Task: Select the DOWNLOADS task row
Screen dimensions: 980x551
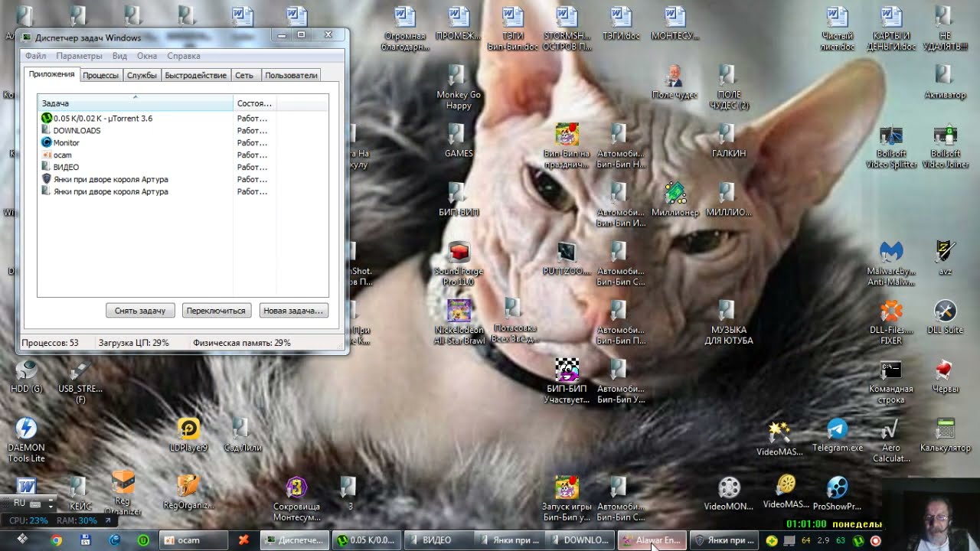Action: click(155, 130)
